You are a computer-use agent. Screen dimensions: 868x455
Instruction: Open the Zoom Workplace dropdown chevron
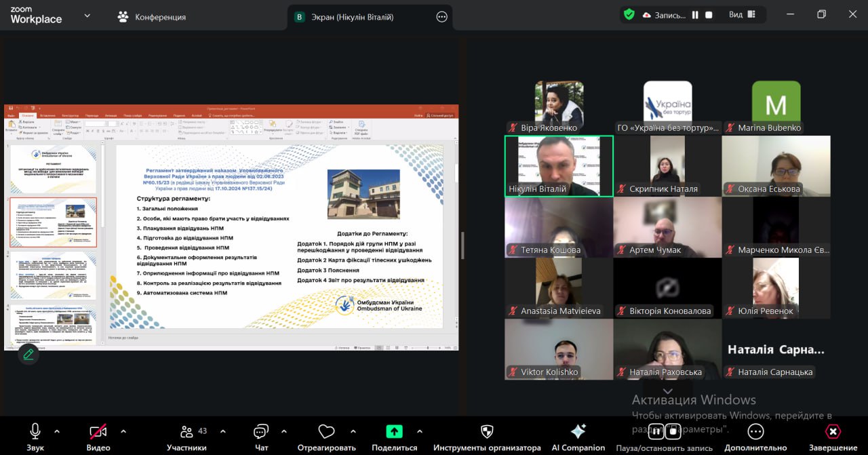tap(87, 16)
